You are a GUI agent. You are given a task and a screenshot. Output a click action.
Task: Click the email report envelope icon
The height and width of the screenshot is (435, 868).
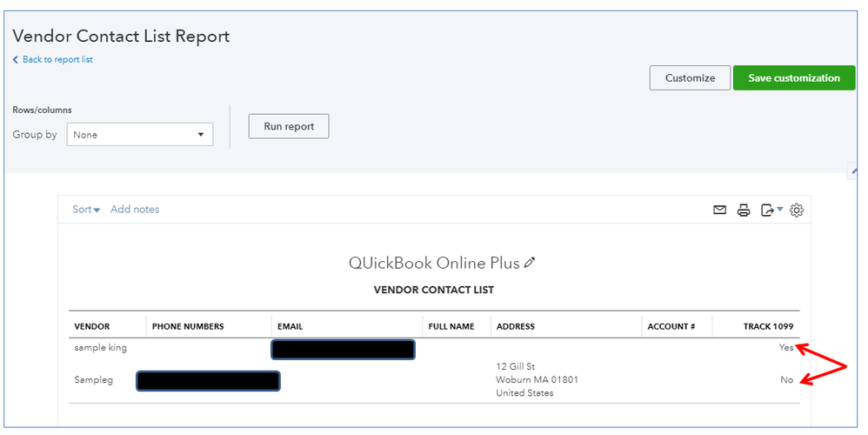coord(719,210)
